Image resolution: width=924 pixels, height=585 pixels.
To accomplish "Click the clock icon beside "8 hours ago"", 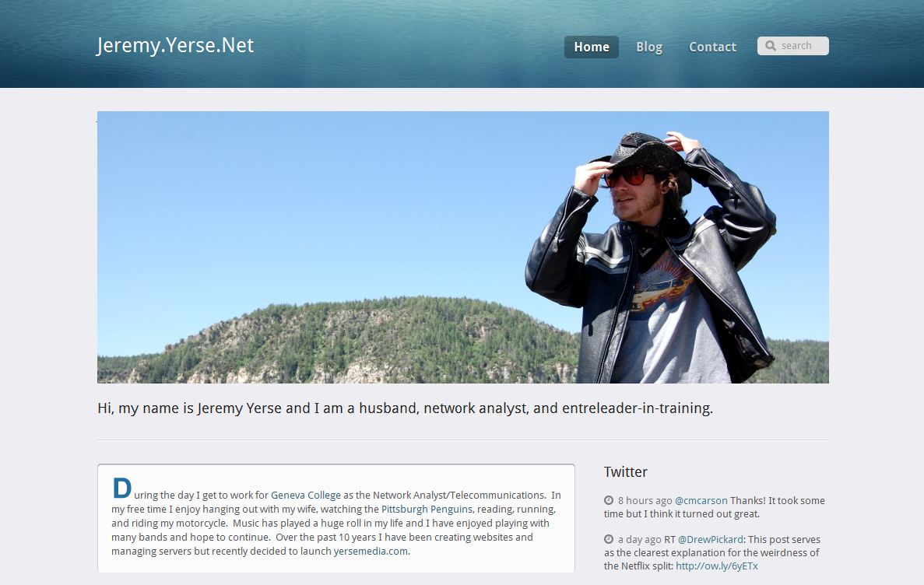I will click(x=609, y=500).
